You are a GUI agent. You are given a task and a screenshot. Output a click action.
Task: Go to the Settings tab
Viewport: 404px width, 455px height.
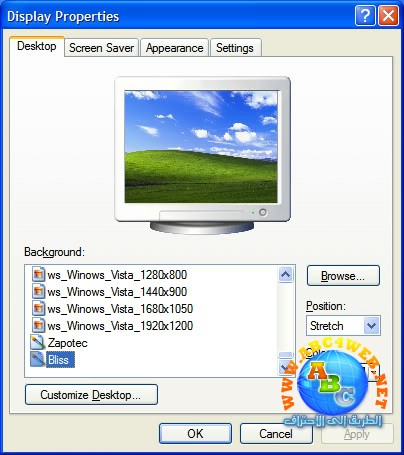235,48
